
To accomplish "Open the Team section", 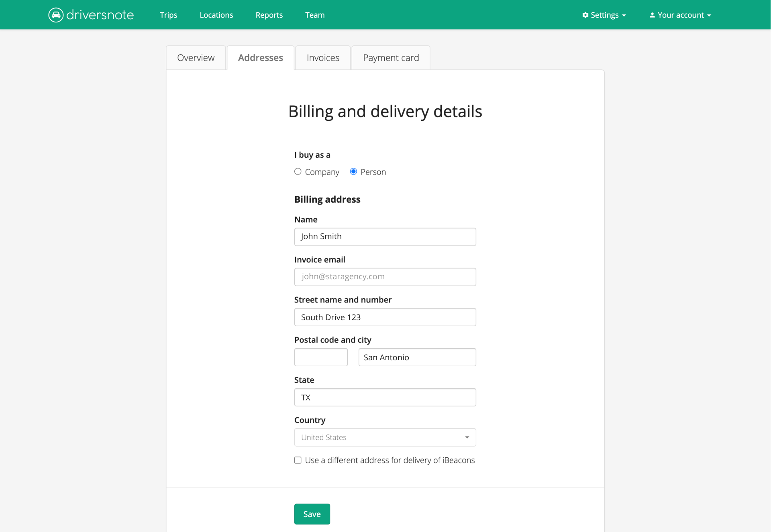I will 315,15.
